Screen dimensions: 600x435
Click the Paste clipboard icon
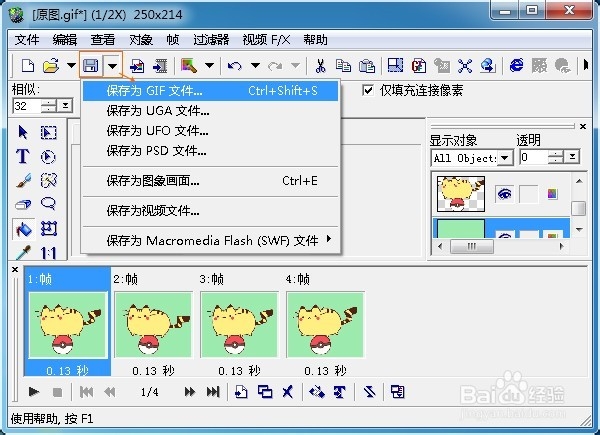[367, 66]
